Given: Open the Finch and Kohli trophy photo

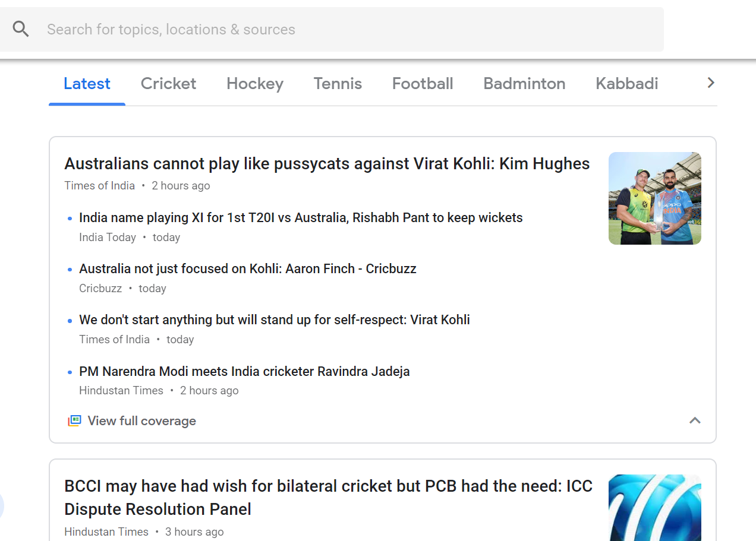Looking at the screenshot, I should (x=655, y=198).
